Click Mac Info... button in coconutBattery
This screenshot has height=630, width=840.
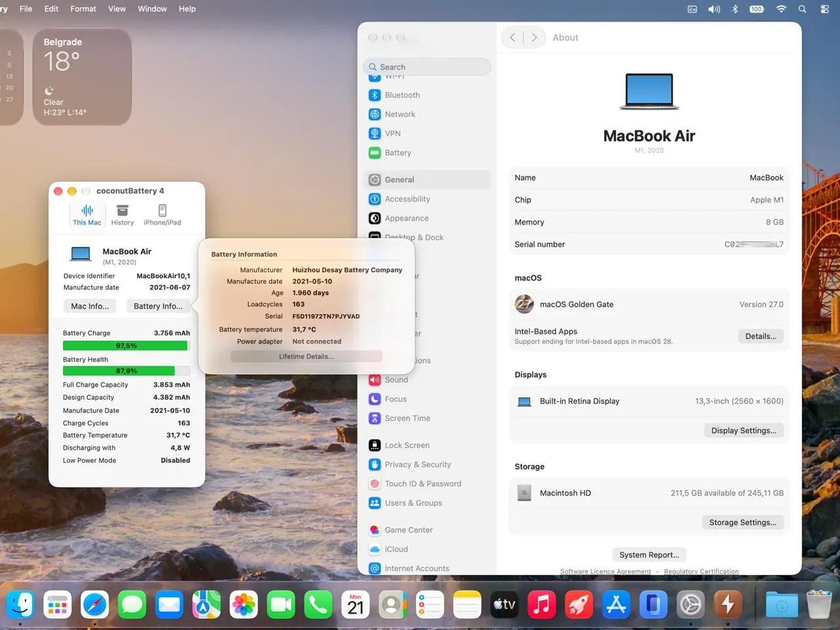(x=90, y=306)
